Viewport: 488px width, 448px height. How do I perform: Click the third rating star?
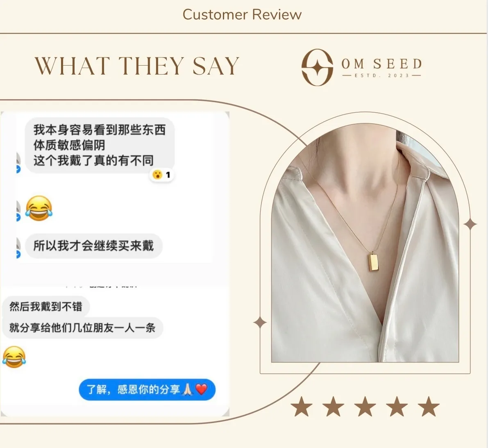point(365,406)
